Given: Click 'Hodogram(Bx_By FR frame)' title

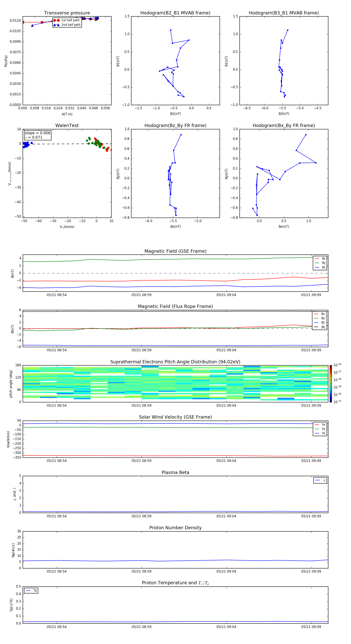Looking at the screenshot, I should (284, 125).
